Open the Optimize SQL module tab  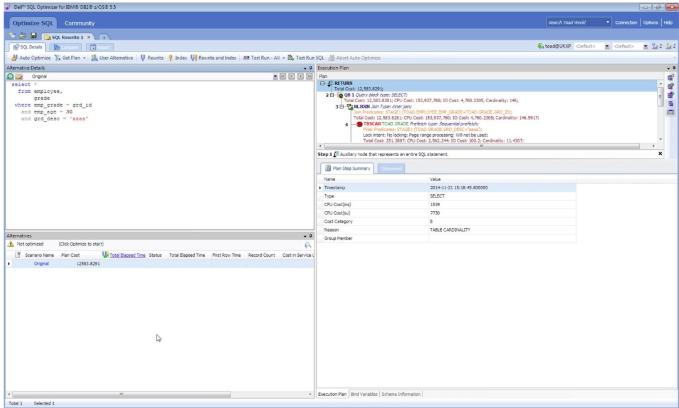click(x=32, y=23)
